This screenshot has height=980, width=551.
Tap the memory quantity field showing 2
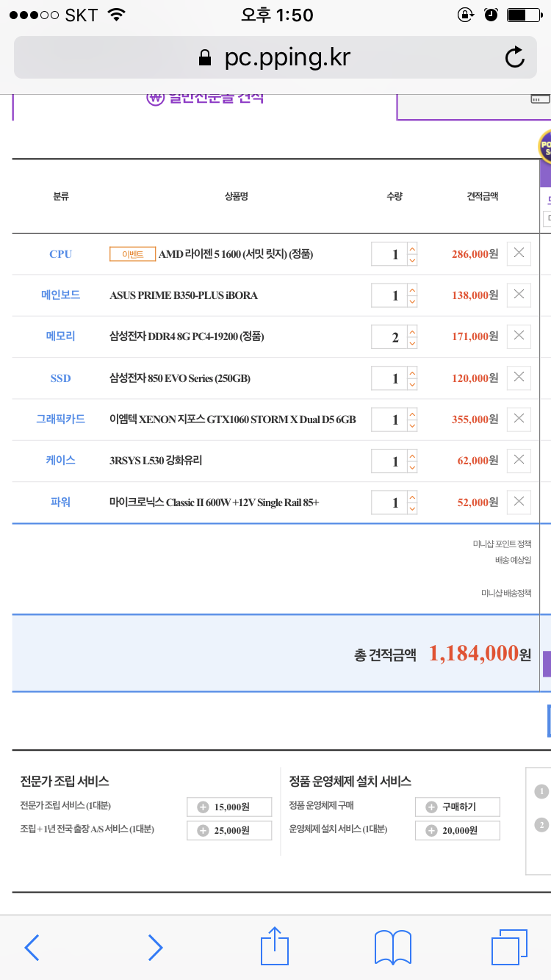click(389, 337)
